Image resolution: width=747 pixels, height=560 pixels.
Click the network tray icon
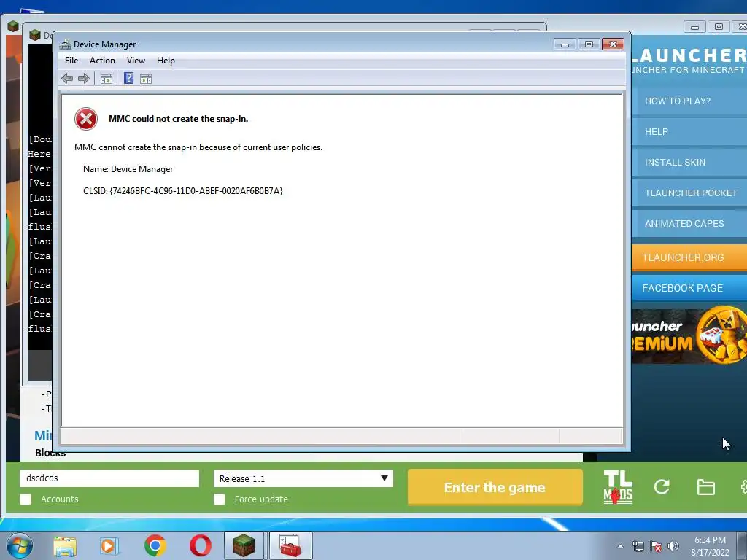[x=638, y=546]
